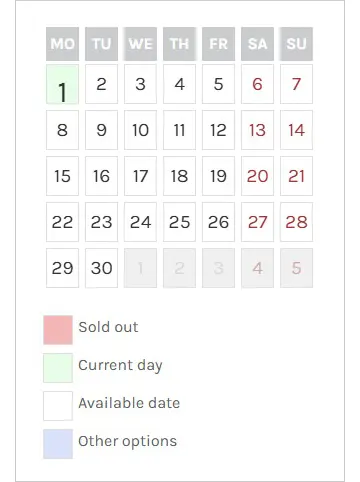Select date 17 in the calendar
The width and height of the screenshot is (360, 482).
click(140, 176)
